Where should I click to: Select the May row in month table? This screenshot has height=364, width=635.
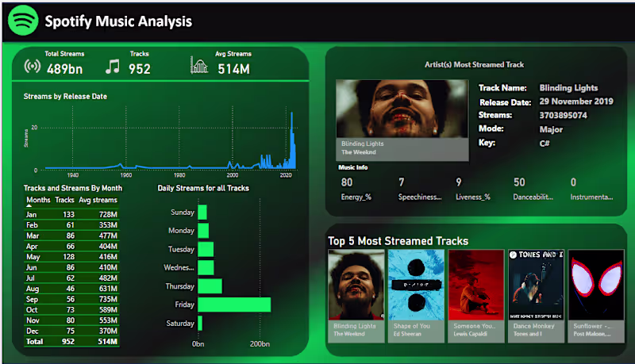[x=71, y=256]
